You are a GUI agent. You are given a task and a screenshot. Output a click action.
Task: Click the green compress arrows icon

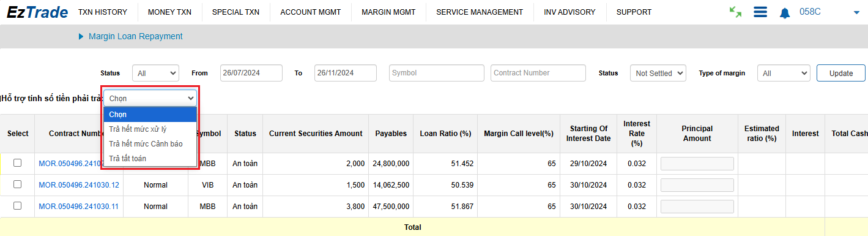[x=736, y=12]
